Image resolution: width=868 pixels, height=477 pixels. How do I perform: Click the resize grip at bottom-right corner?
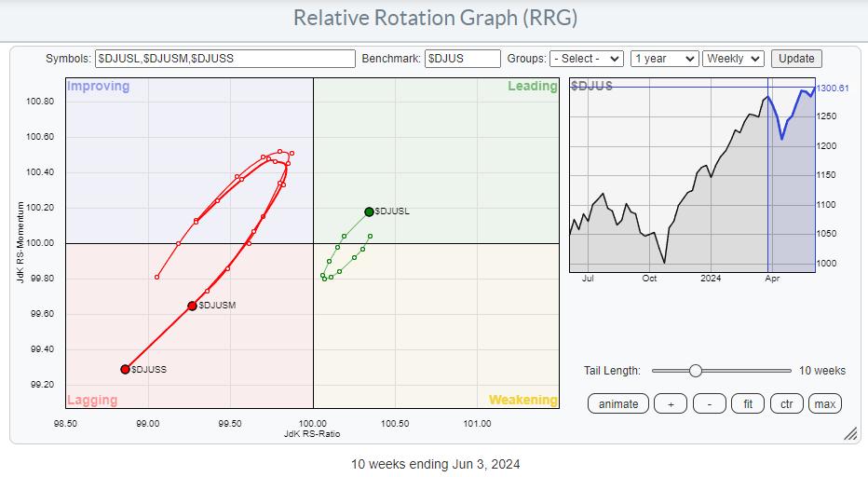tap(850, 434)
